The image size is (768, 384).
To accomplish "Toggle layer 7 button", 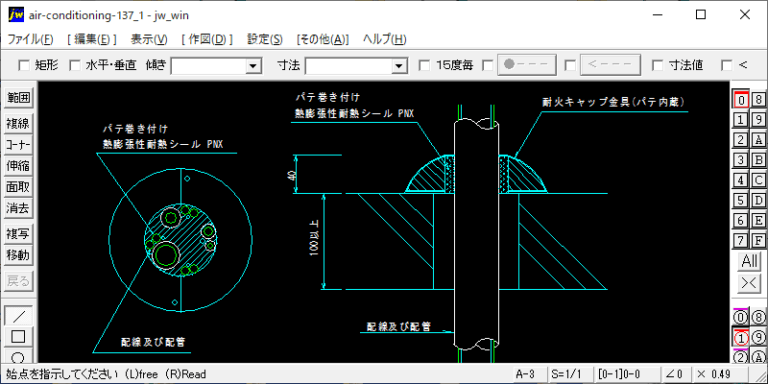I will 741,240.
